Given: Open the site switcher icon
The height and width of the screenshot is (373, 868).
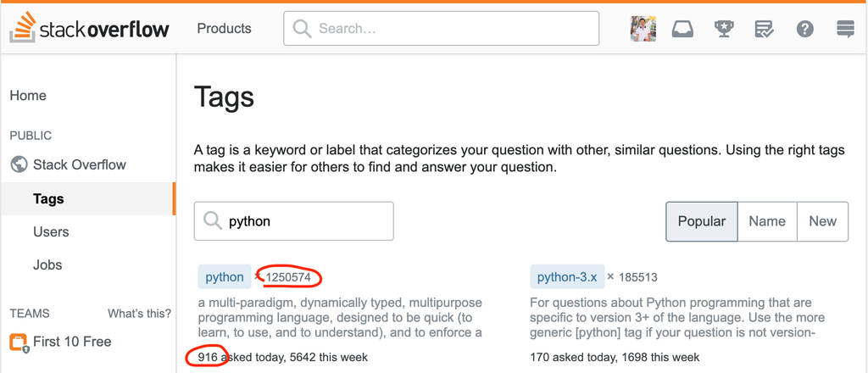Looking at the screenshot, I should 845,29.
